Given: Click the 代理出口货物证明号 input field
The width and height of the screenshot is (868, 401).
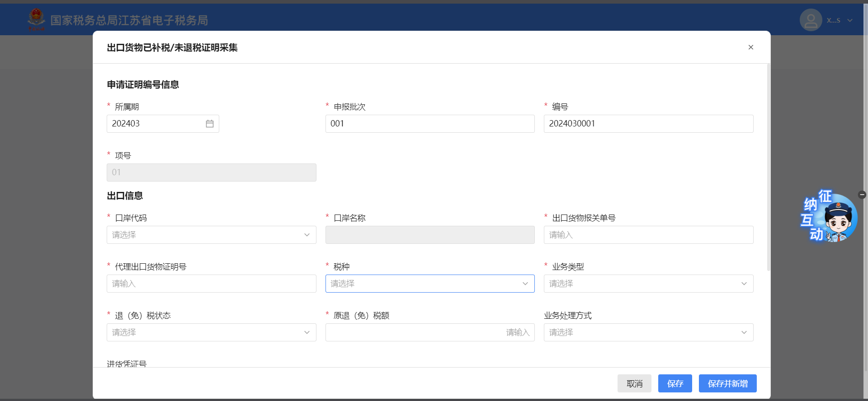Looking at the screenshot, I should click(211, 284).
